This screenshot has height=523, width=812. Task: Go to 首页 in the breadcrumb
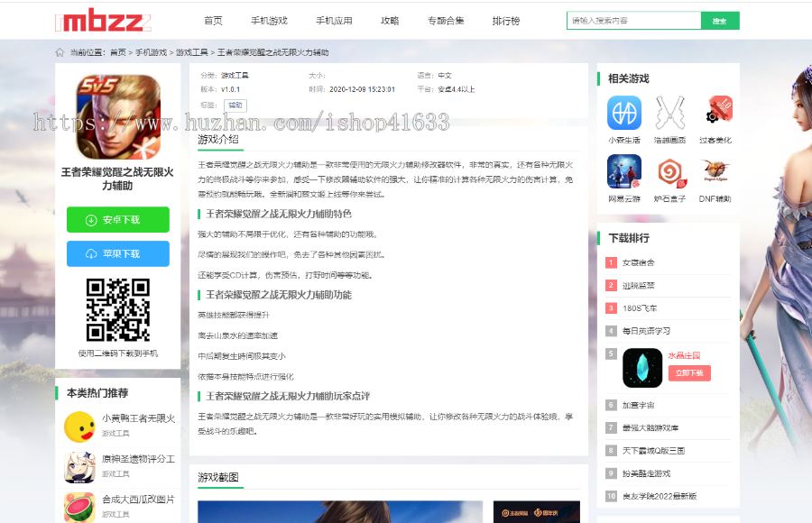[x=118, y=52]
